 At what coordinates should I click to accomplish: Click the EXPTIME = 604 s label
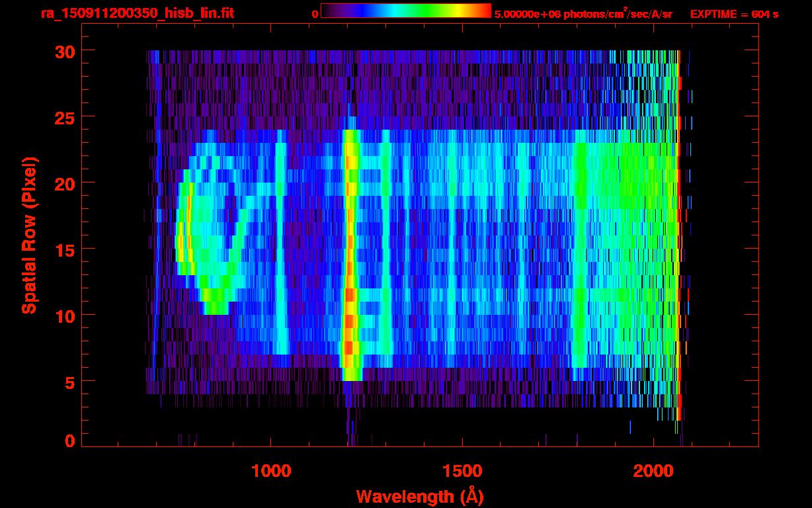[734, 14]
